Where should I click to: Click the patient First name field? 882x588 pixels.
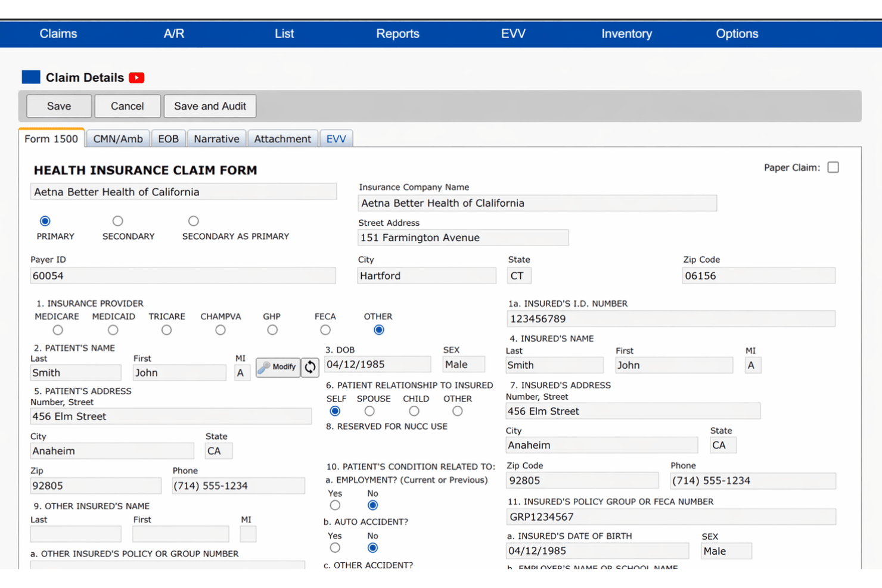point(179,373)
